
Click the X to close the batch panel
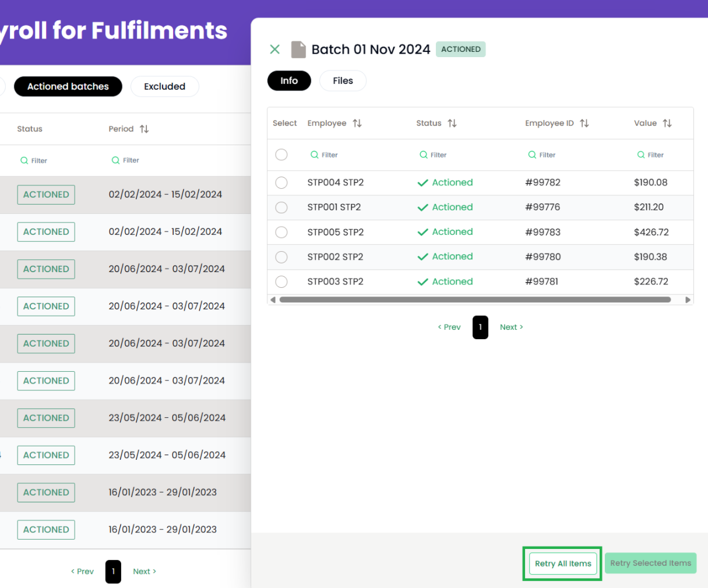coord(274,49)
